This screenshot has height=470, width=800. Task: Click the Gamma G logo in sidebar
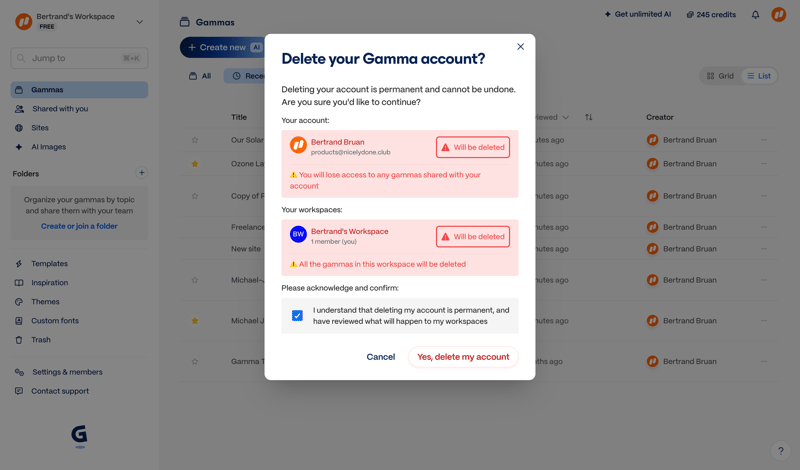point(79,435)
